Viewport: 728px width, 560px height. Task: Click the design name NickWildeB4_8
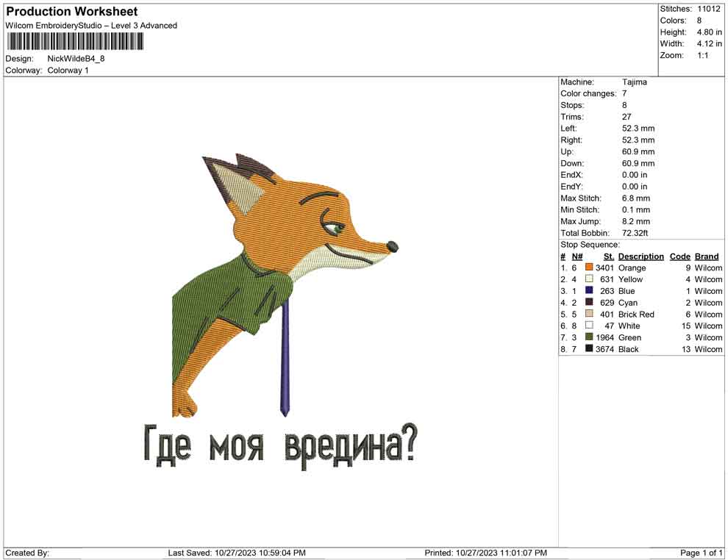pyautogui.click(x=76, y=59)
